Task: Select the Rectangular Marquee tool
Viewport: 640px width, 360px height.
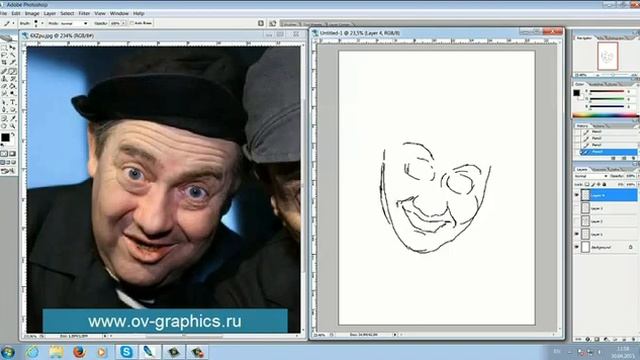Action: [x=4, y=48]
